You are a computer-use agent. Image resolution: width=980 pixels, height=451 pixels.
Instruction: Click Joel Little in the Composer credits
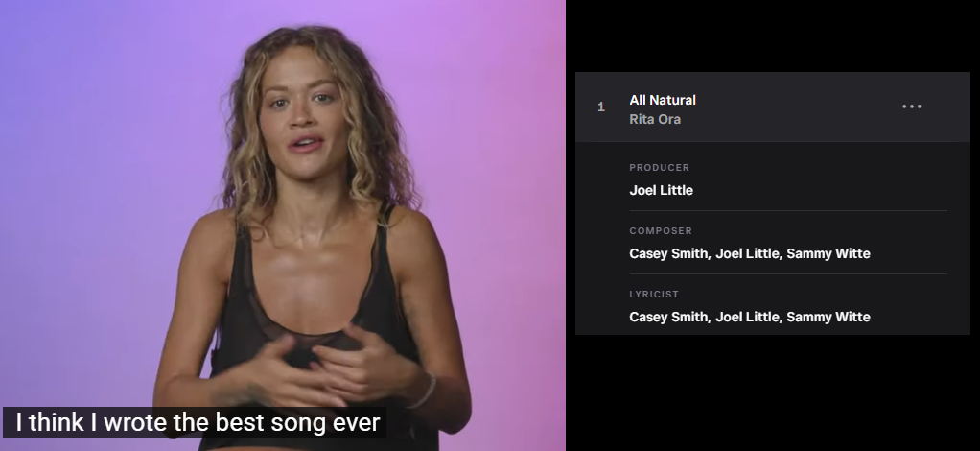pos(748,253)
